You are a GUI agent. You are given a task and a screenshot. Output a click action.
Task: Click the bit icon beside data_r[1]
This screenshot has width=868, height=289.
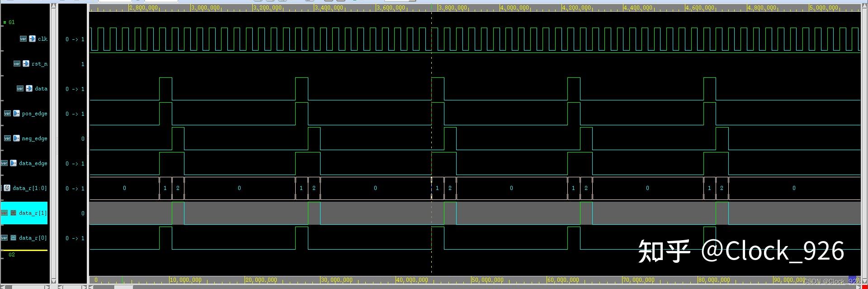click(13, 213)
